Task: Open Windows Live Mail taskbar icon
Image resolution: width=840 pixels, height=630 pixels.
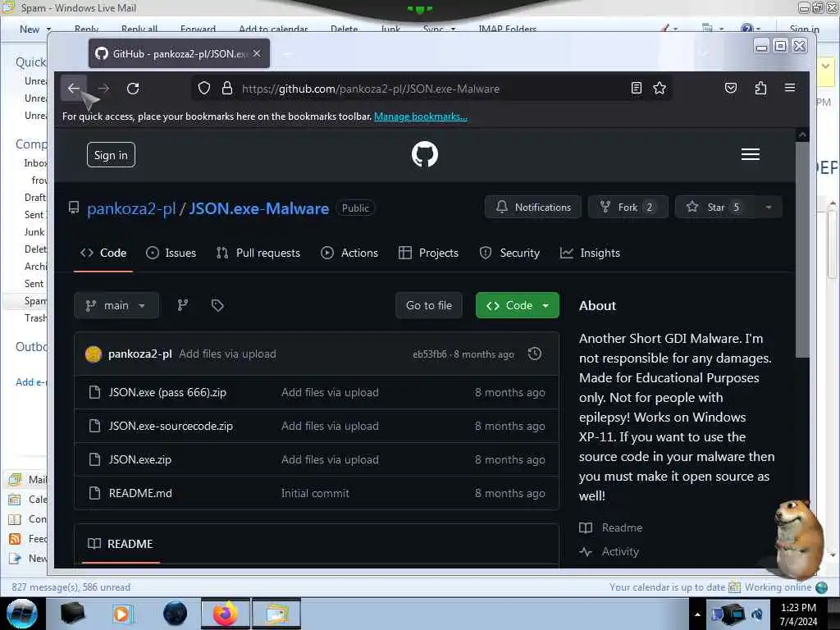Action: pyautogui.click(x=276, y=614)
